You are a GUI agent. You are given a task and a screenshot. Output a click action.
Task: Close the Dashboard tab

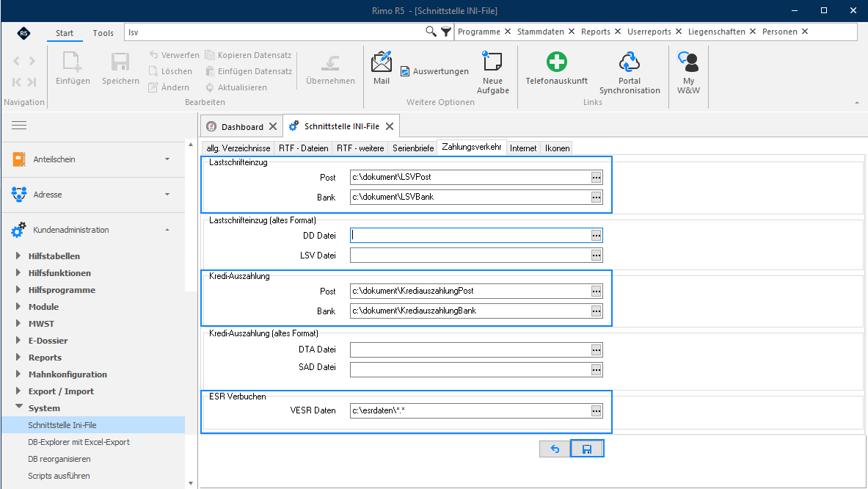tap(273, 127)
